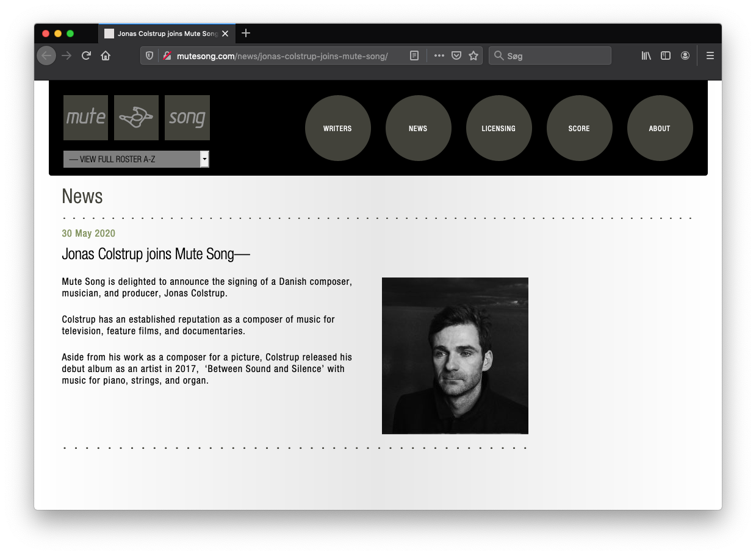This screenshot has height=555, width=756.
Task: Open the Library bookshelf icon
Action: [646, 56]
